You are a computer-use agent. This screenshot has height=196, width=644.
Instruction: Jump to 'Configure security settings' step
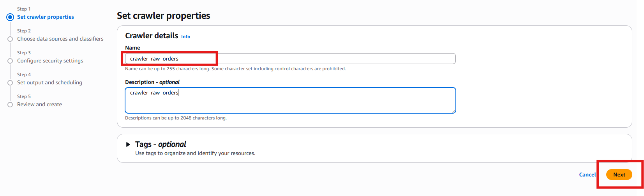(x=50, y=61)
